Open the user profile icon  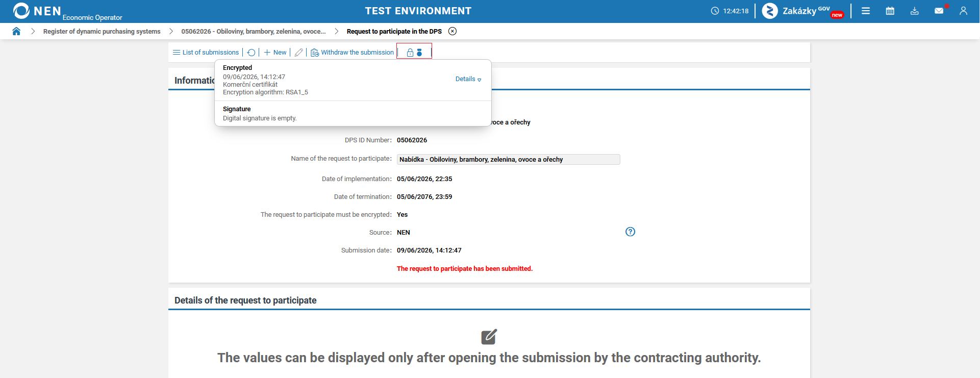[x=963, y=11]
